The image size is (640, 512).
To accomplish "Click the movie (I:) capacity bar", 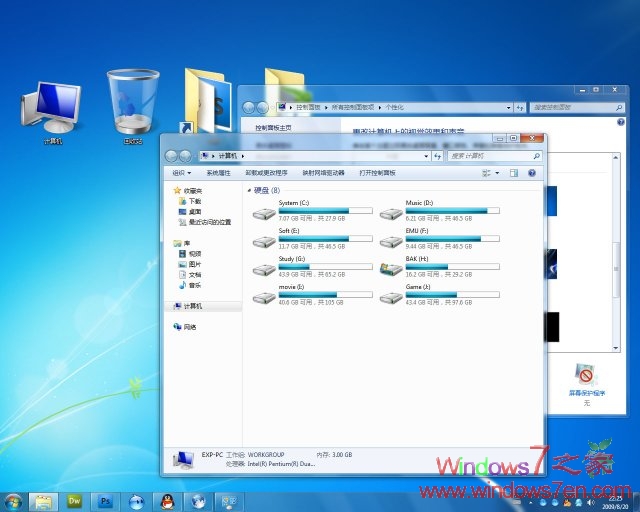I will 325,294.
